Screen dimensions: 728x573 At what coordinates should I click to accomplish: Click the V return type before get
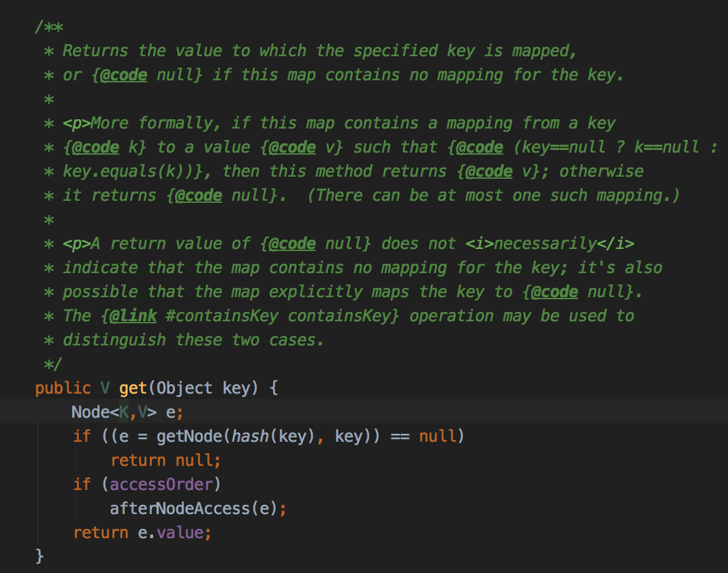104,388
